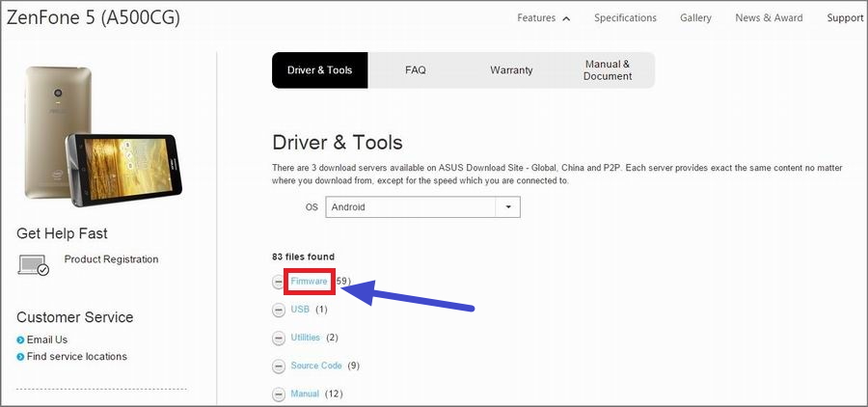Collapse the Utilities category minus icon
The width and height of the screenshot is (868, 407).
tap(279, 338)
